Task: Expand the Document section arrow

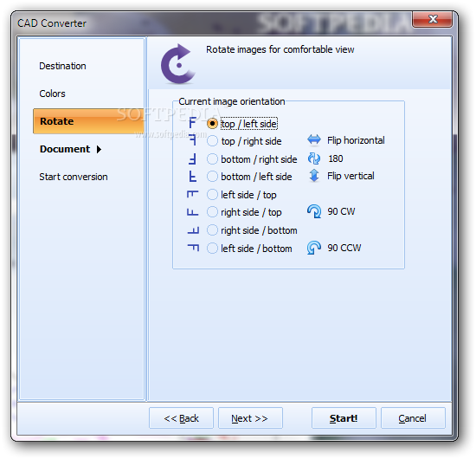Action: point(99,149)
